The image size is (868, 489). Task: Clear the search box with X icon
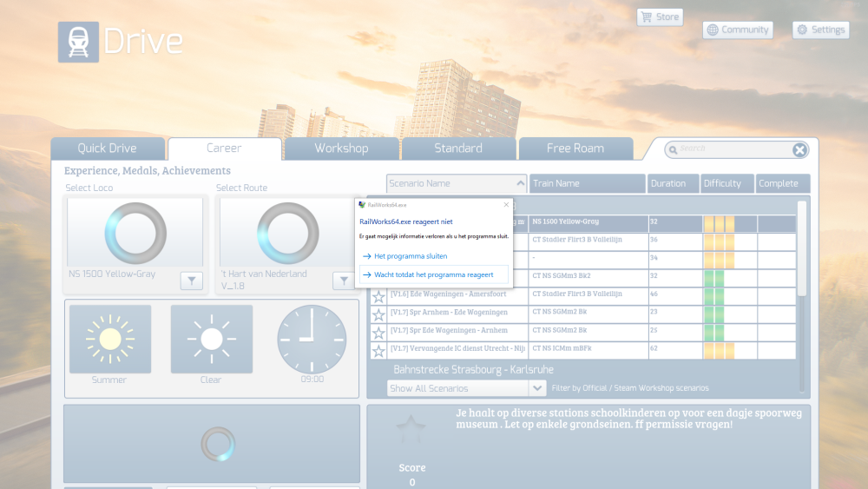tap(799, 149)
